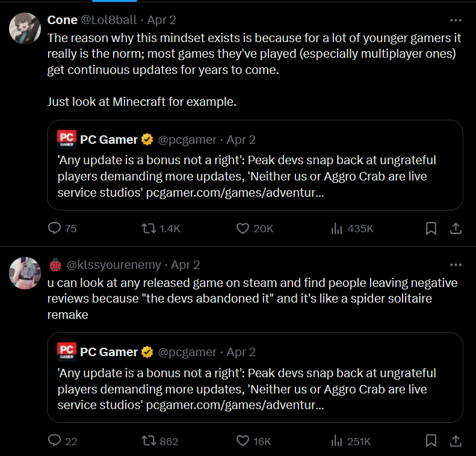This screenshot has height=456, width=476.
Task: View analytics for Cone's 435K-view tweet
Action: [x=337, y=229]
